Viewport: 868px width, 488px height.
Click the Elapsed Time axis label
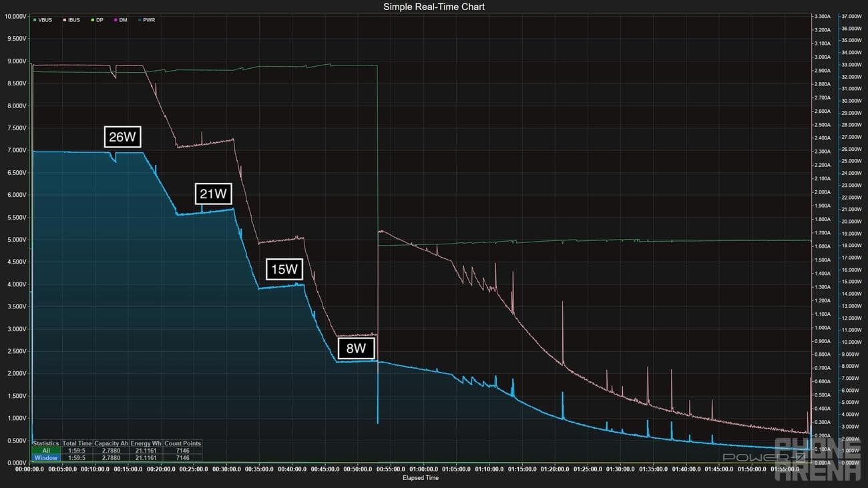[x=421, y=478]
